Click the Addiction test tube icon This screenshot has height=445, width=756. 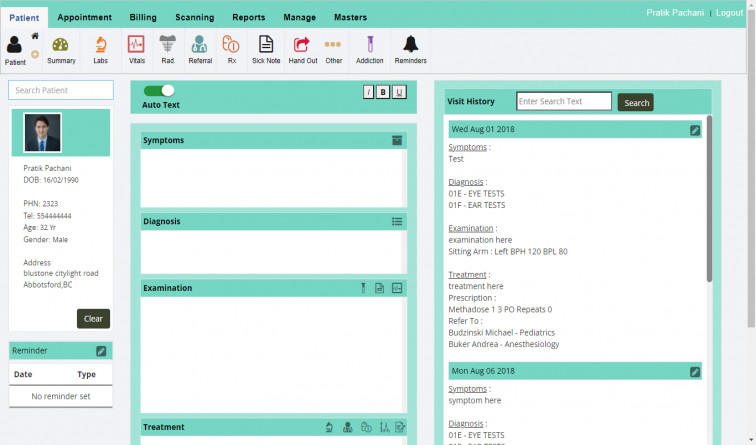click(x=369, y=45)
